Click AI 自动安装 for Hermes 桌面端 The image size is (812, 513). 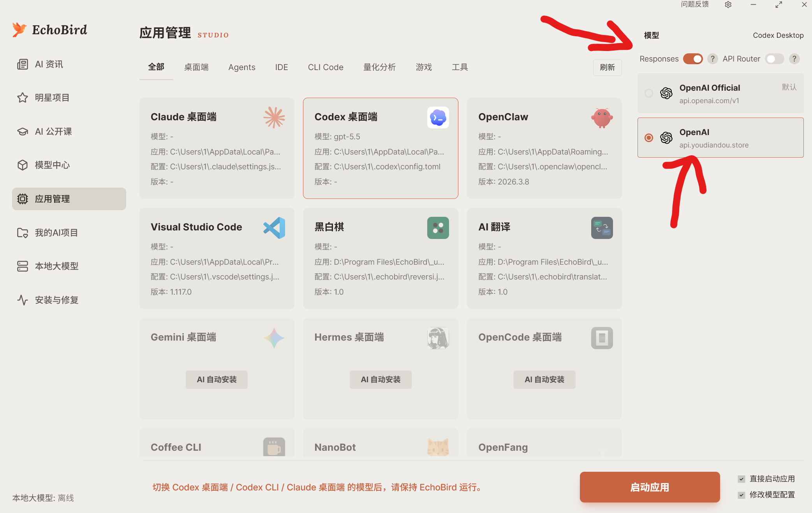(380, 379)
